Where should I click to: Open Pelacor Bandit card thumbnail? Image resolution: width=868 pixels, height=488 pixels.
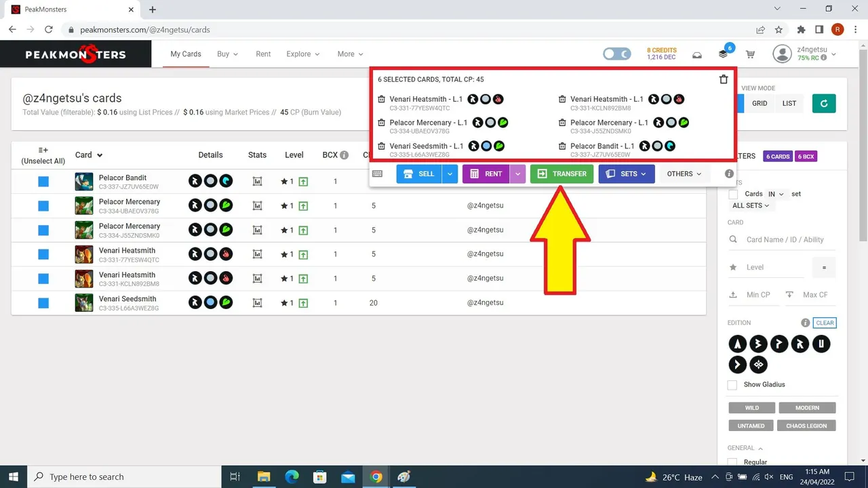pyautogui.click(x=84, y=182)
